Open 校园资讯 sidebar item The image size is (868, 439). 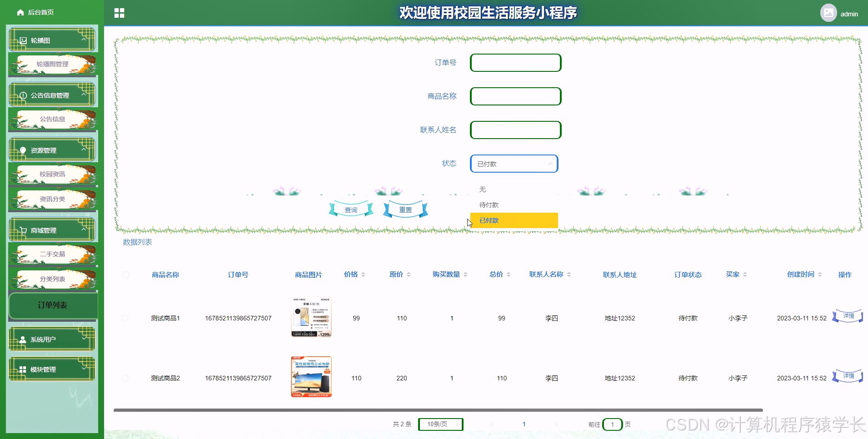[53, 175]
